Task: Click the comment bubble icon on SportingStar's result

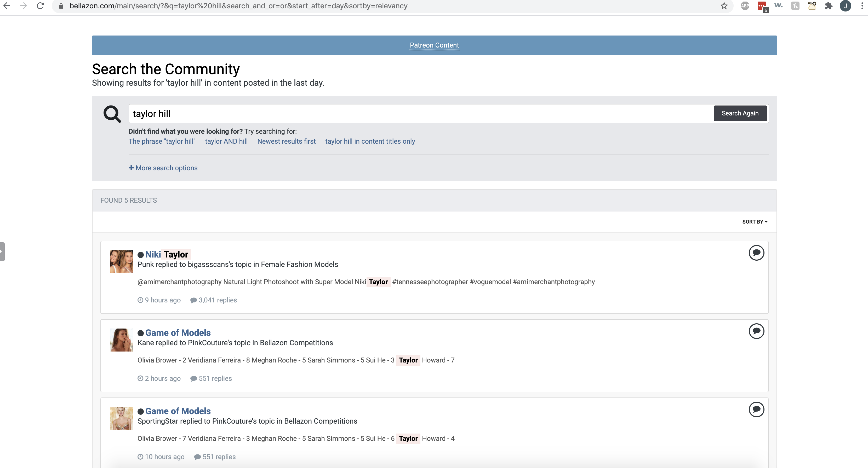Action: click(756, 409)
